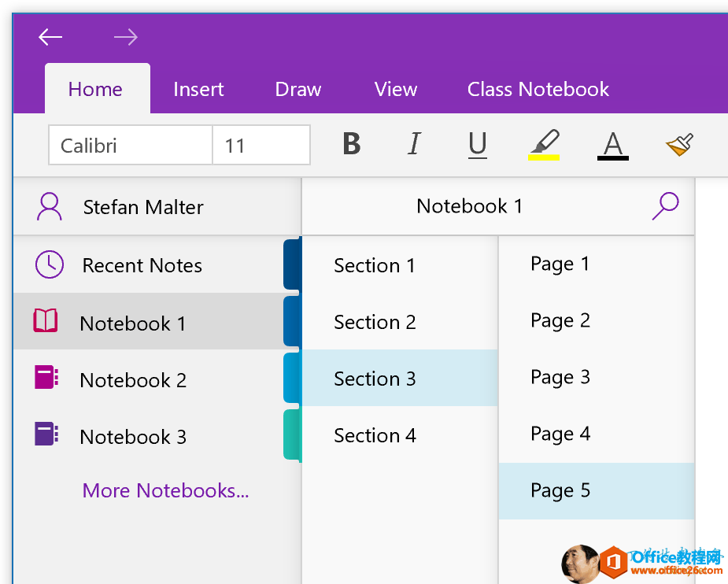Image resolution: width=728 pixels, height=584 pixels.
Task: Select the yellow highlighter tool
Action: click(x=545, y=145)
